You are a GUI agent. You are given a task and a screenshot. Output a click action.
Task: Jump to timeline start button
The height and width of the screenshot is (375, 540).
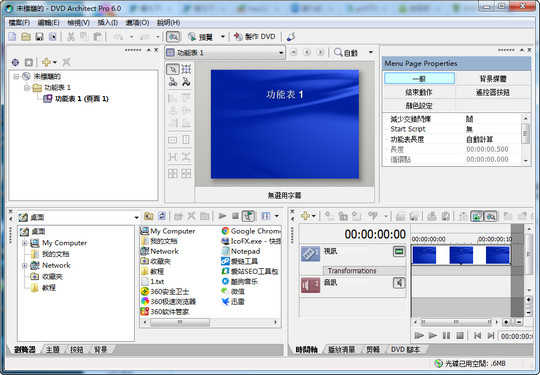coord(477,335)
